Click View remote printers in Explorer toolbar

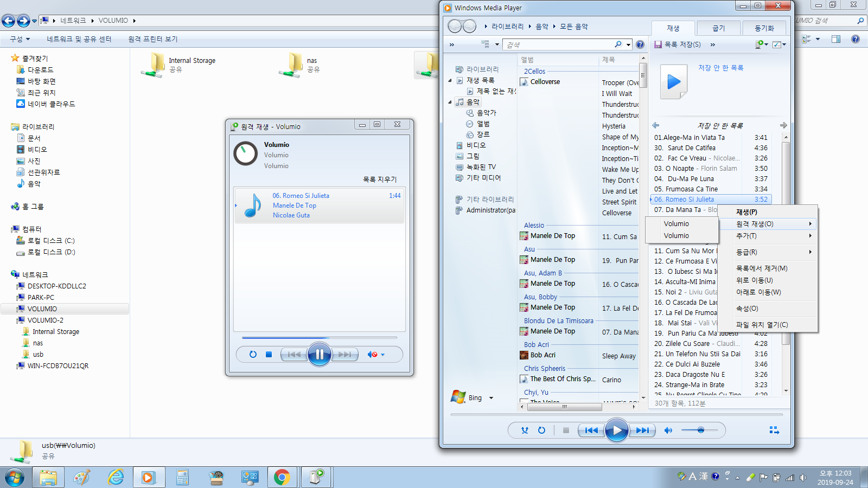click(153, 39)
